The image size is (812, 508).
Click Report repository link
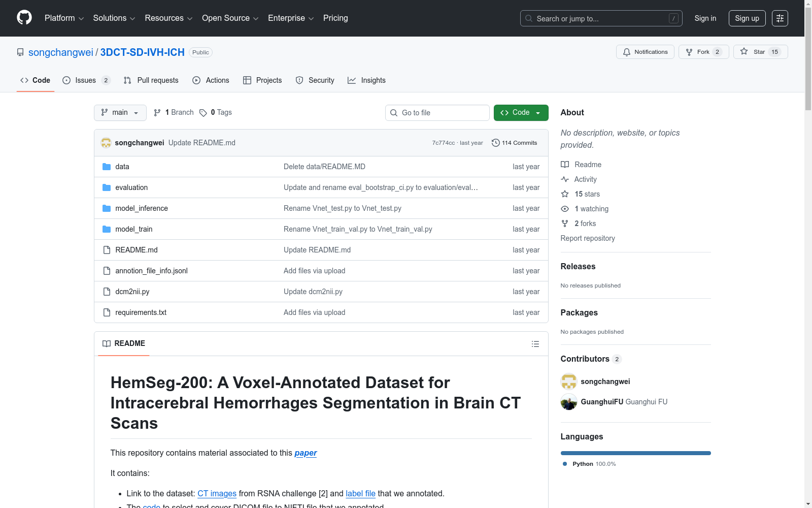tap(588, 238)
